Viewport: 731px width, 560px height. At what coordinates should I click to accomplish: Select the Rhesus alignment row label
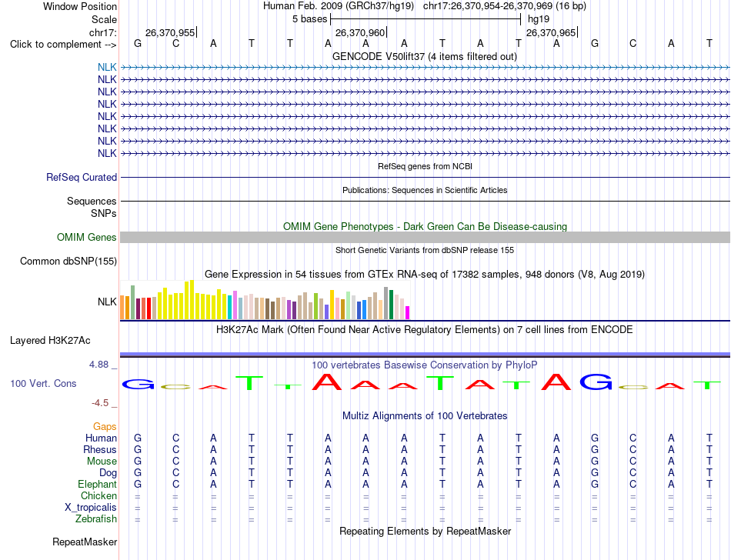(100, 449)
